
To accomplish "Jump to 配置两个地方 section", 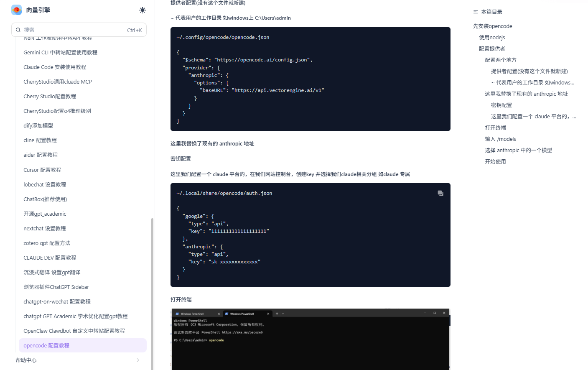I will tap(501, 60).
